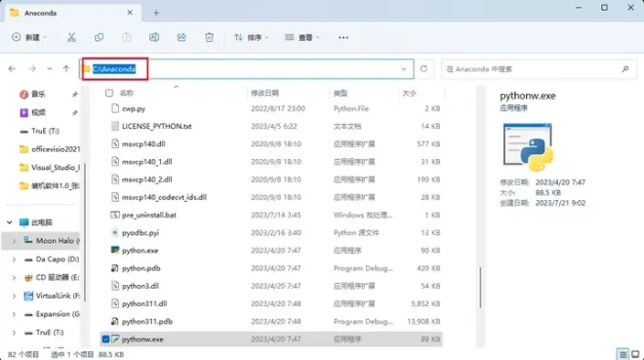Click the Share icon in toolbar
Viewport: 644px width, 360px height.
point(181,37)
